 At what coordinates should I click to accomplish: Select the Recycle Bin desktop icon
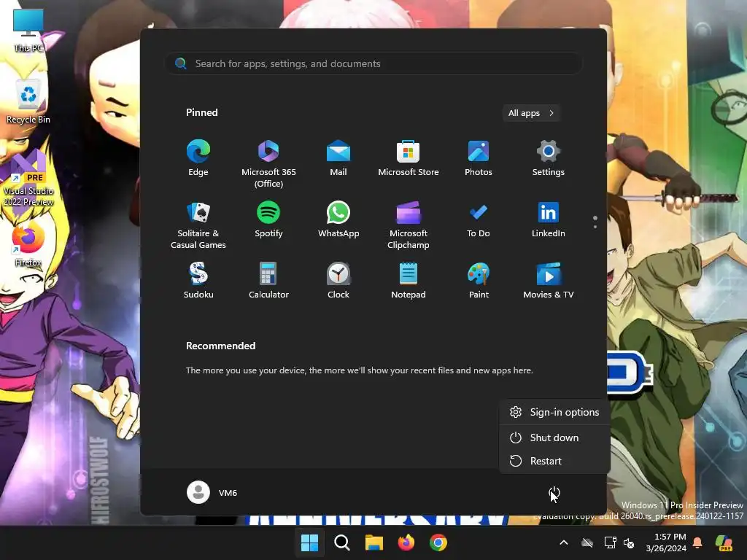pyautogui.click(x=28, y=102)
